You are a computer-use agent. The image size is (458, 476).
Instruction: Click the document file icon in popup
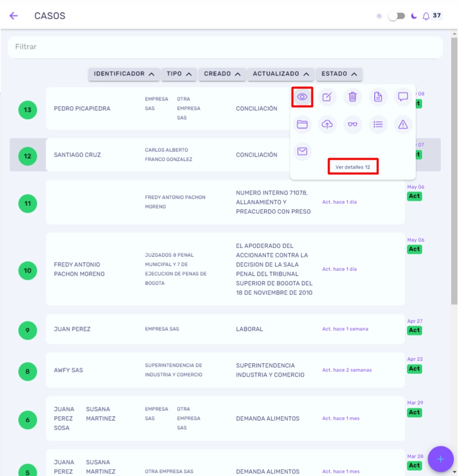pyautogui.click(x=378, y=97)
